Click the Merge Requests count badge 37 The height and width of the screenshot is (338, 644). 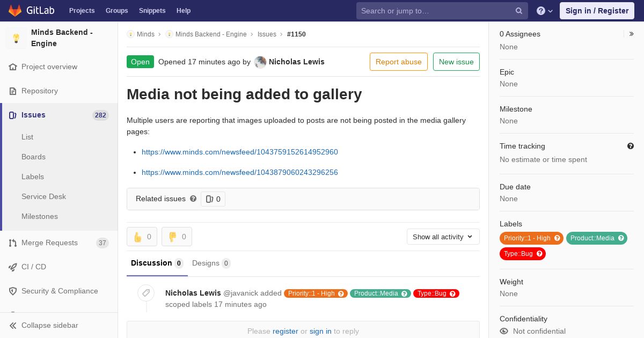102,243
